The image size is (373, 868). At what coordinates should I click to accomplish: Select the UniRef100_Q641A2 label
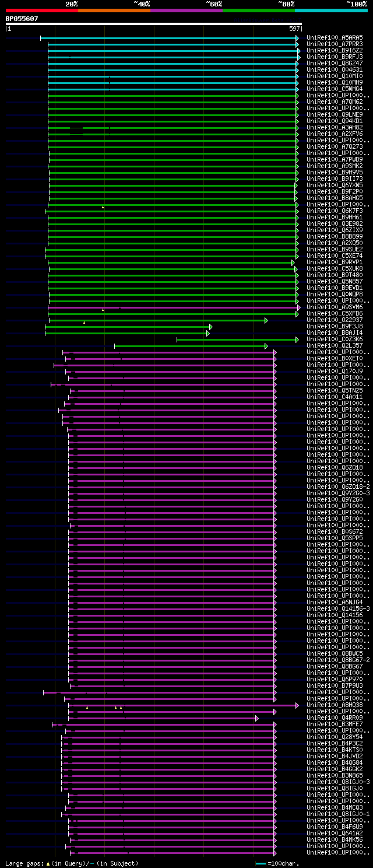point(335,833)
